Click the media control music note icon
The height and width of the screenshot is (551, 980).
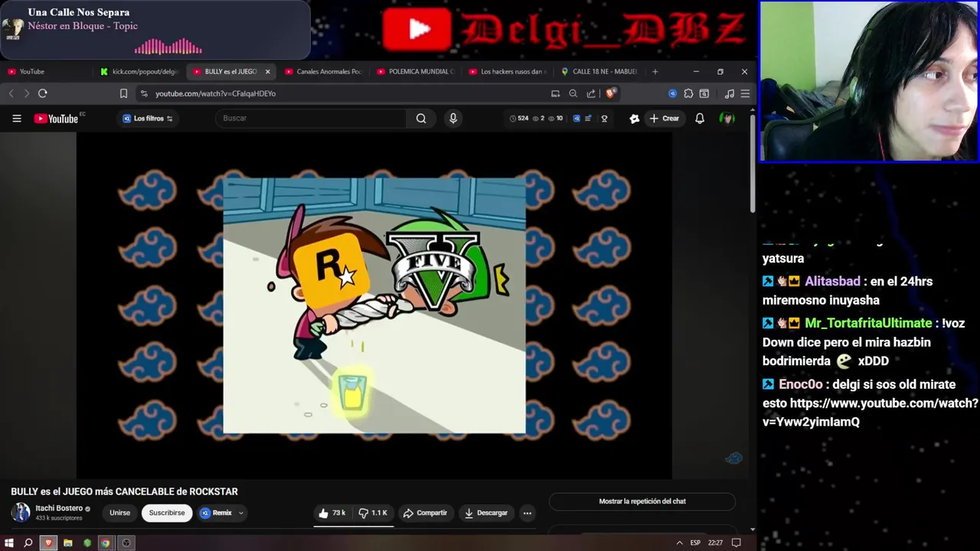point(729,93)
